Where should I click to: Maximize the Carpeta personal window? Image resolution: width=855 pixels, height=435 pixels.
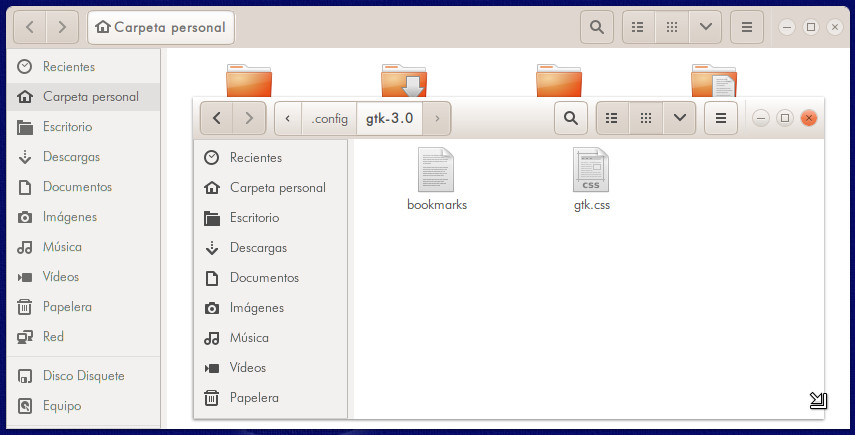pos(811,27)
